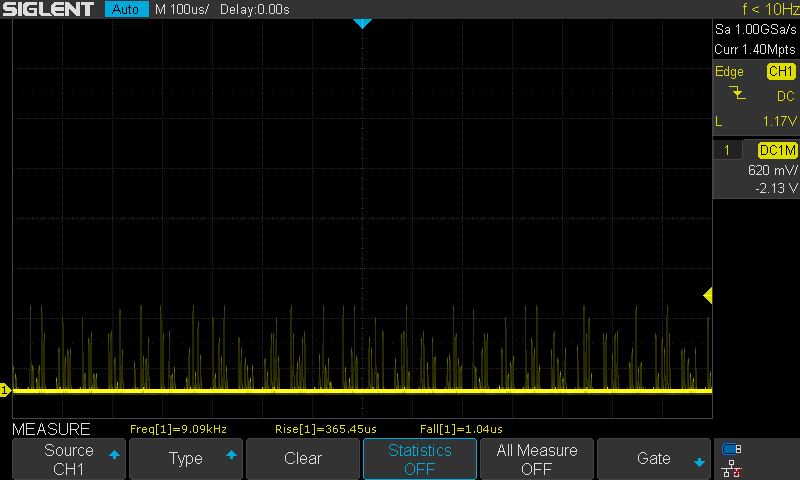Click the Freq[1]=9.09kHz measurement
The image size is (800, 480).
click(178, 429)
